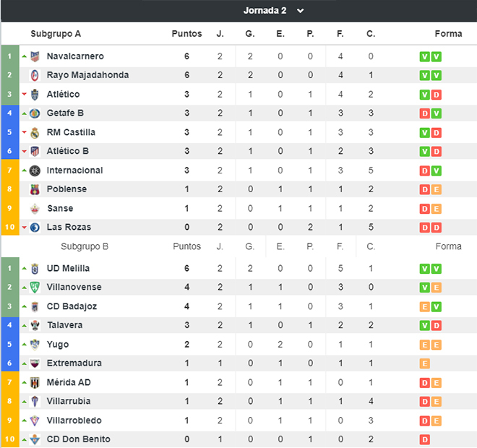
Task: Open the Talavera team link
Action: [65, 325]
